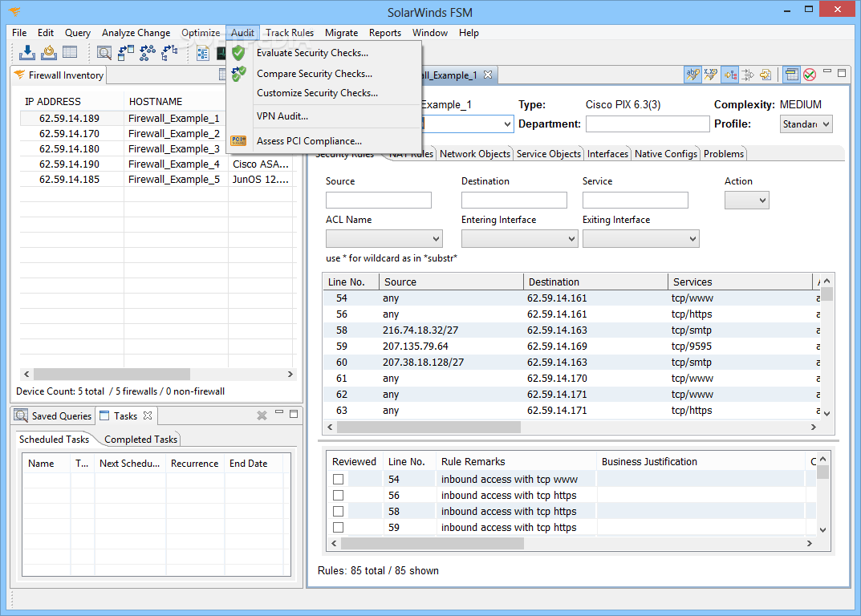
Task: Switch to the Native Configs tab
Action: coord(665,154)
